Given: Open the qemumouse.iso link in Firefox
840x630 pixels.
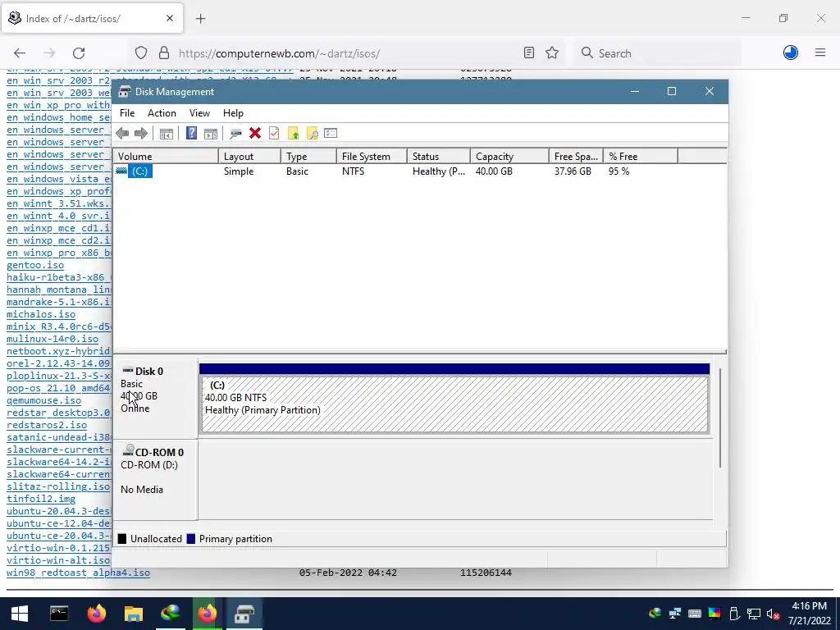Looking at the screenshot, I should pyautogui.click(x=44, y=400).
